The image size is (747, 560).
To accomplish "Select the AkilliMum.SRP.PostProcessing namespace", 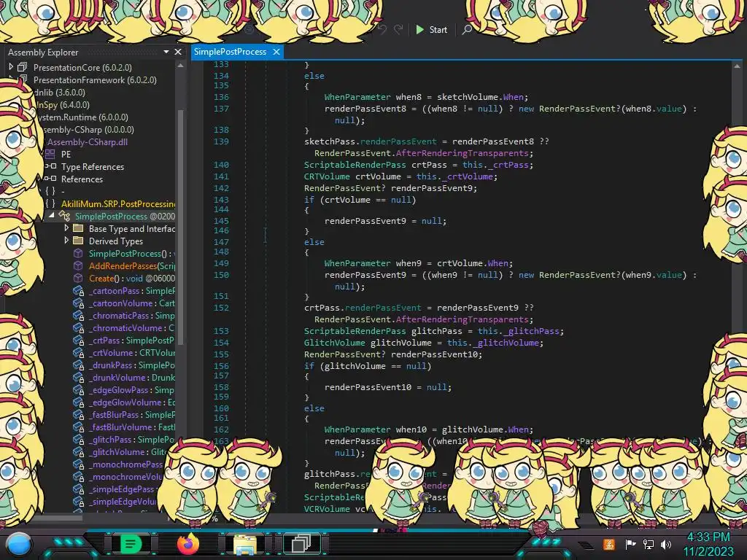I will point(118,204).
